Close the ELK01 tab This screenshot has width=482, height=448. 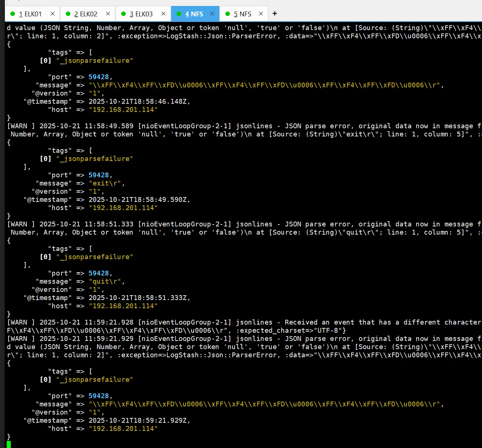(x=53, y=14)
